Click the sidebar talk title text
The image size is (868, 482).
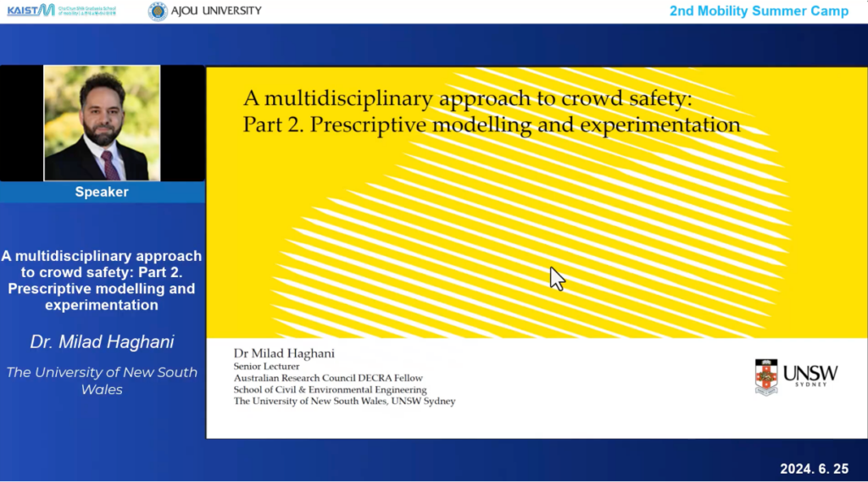pos(102,280)
